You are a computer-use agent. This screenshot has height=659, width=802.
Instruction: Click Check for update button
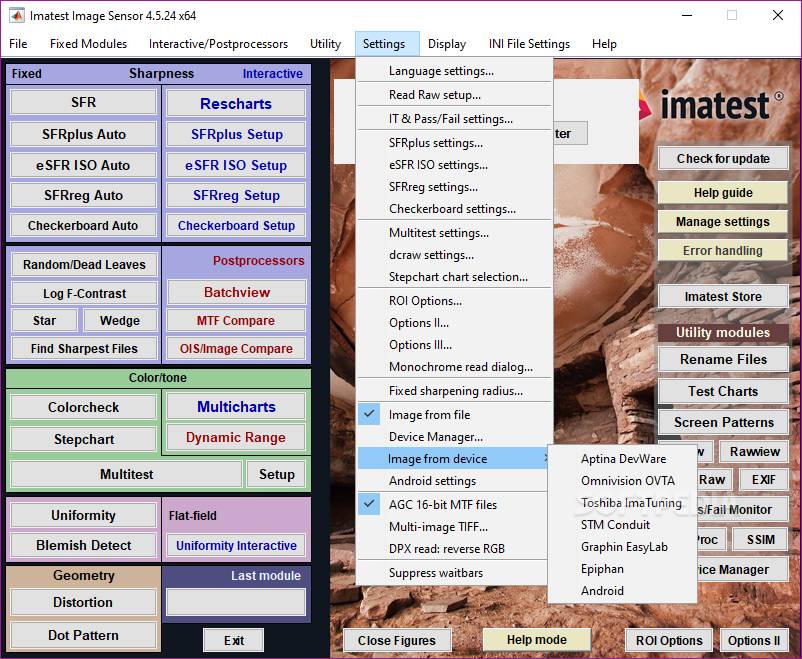pos(723,159)
